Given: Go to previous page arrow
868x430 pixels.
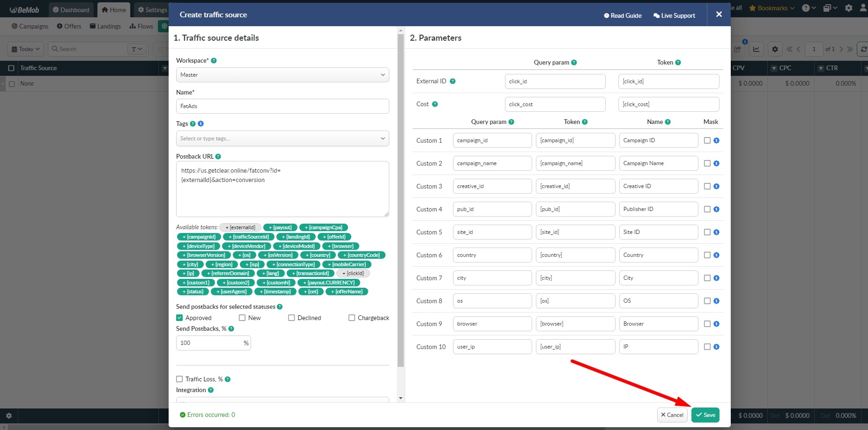Looking at the screenshot, I should pyautogui.click(x=799, y=49).
